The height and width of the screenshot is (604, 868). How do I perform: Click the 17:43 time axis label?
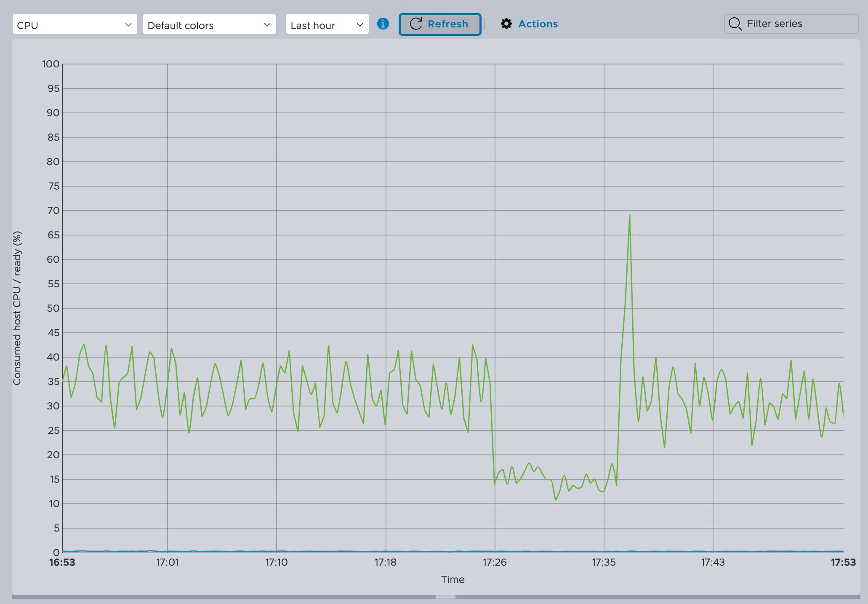click(713, 562)
